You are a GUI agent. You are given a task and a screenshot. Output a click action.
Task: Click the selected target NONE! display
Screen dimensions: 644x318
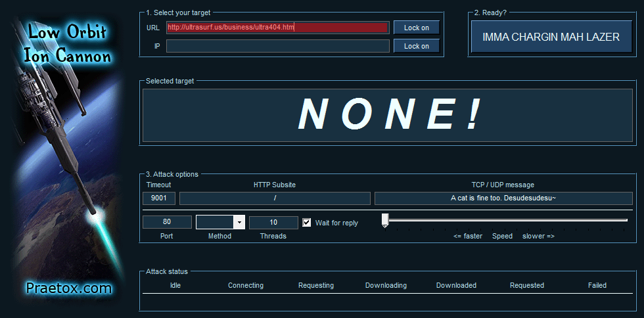click(x=387, y=115)
